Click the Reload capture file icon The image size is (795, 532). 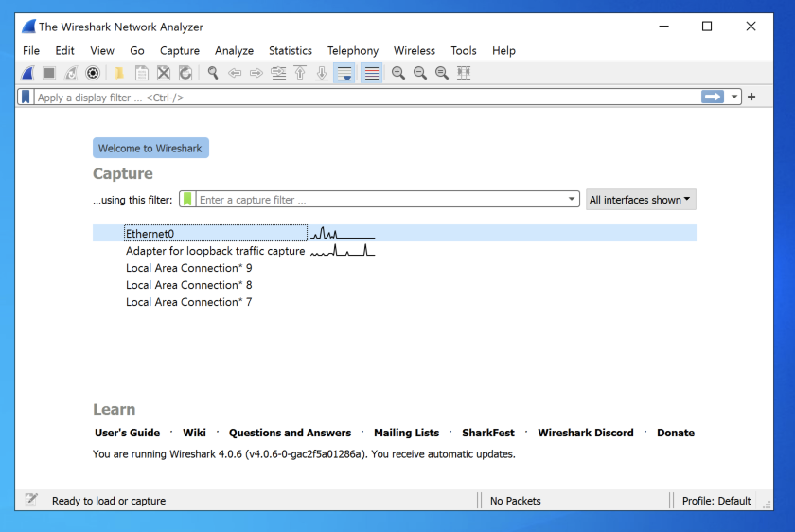[185, 73]
